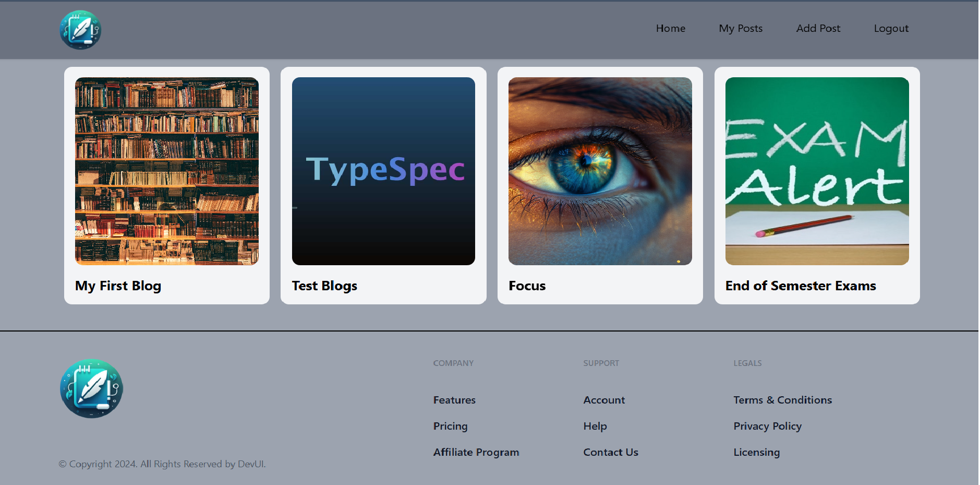Open the Test Blogs post

click(324, 286)
